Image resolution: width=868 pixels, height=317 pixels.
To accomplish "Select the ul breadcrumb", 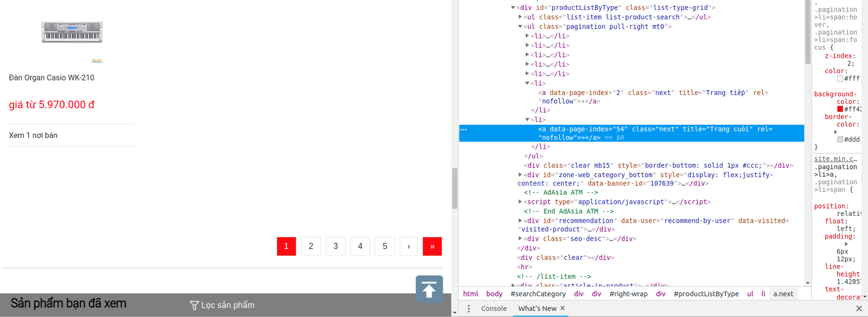I will click(x=750, y=294).
